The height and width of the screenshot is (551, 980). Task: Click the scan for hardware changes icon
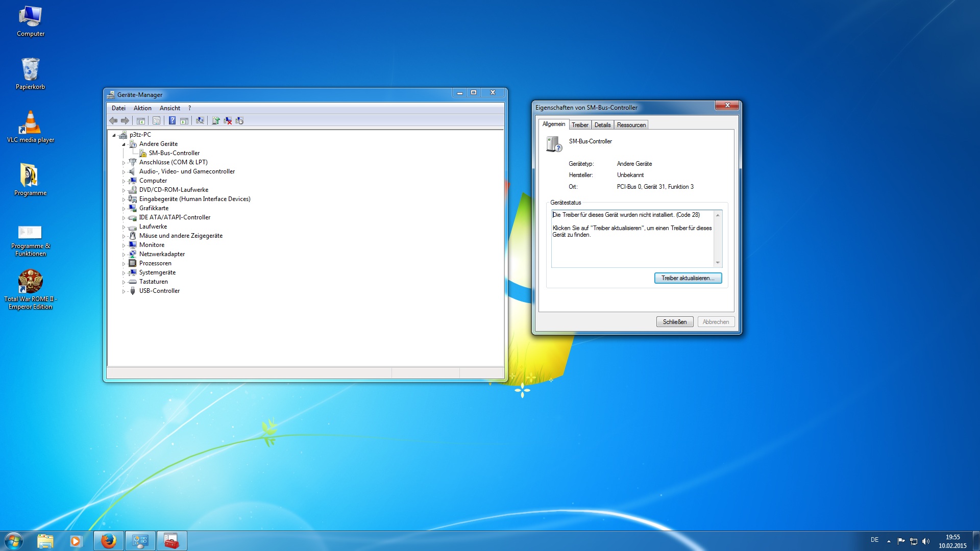200,121
